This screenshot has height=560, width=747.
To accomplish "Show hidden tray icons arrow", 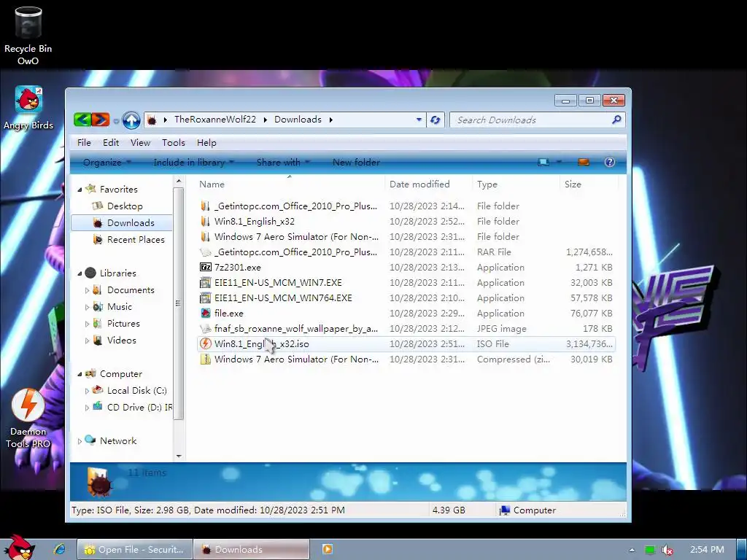I will pos(632,550).
